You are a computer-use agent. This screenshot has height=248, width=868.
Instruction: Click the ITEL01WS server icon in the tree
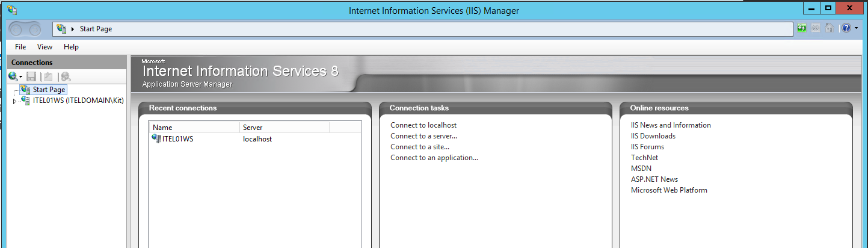[25, 101]
